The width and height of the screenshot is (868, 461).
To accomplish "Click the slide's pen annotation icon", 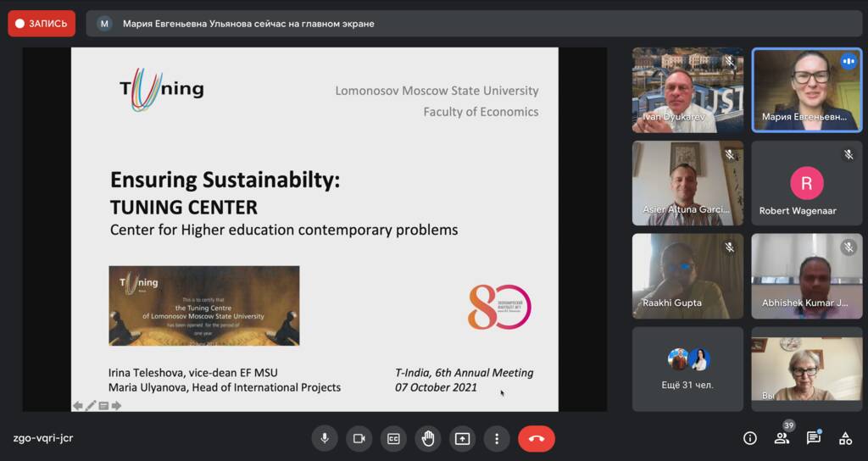I will point(91,406).
